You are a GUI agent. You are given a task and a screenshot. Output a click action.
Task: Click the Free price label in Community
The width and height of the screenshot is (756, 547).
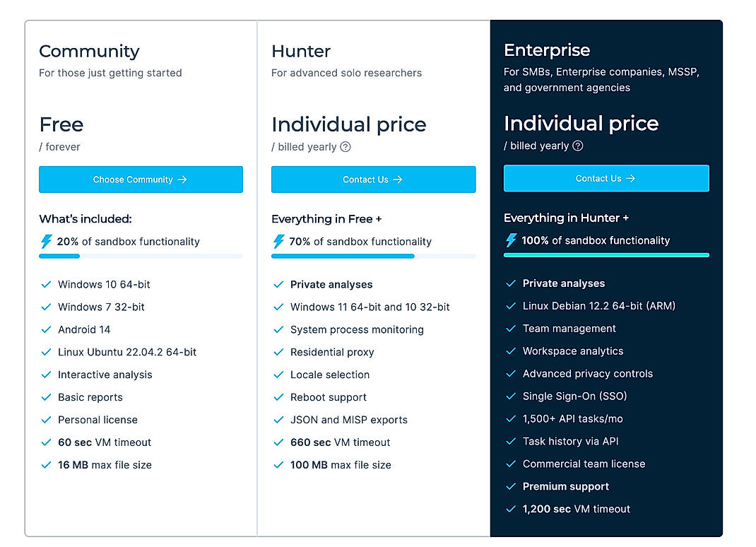click(61, 124)
